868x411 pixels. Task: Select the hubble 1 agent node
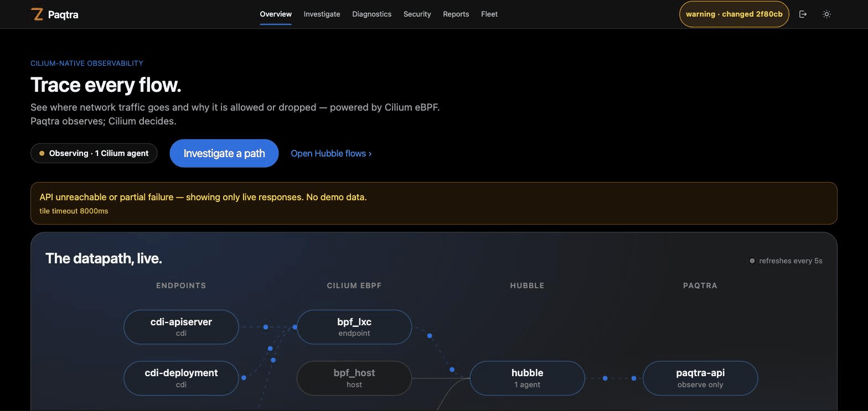pyautogui.click(x=527, y=378)
